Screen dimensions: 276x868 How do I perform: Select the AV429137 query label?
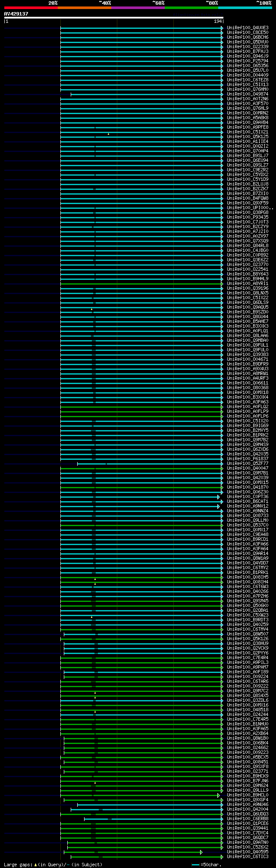click(x=16, y=14)
